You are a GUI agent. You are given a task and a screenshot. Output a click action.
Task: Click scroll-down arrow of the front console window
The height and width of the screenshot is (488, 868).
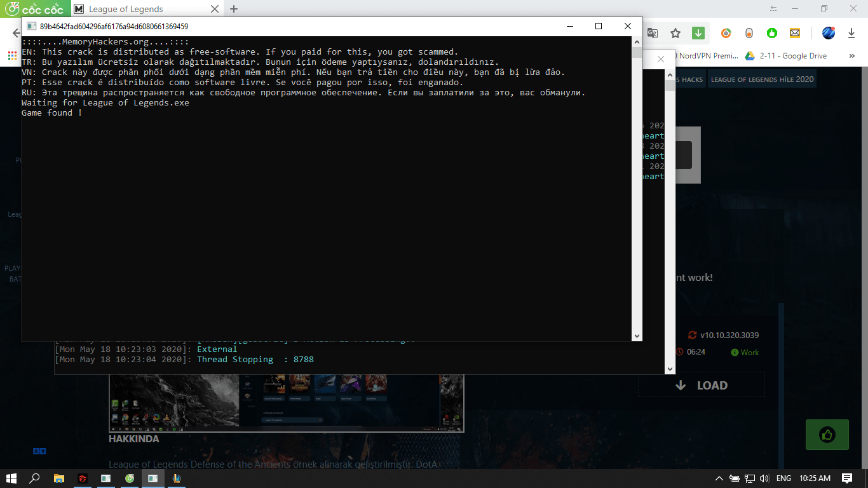click(x=637, y=335)
